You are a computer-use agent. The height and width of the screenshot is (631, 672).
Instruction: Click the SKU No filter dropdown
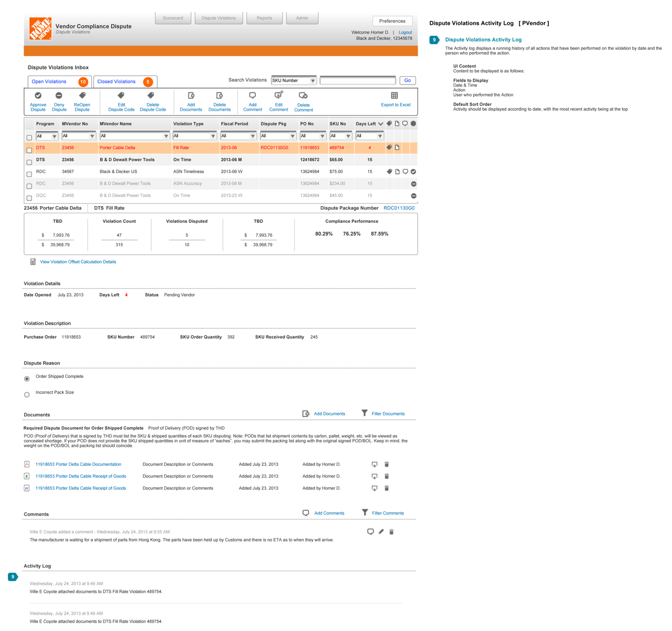[x=340, y=136]
